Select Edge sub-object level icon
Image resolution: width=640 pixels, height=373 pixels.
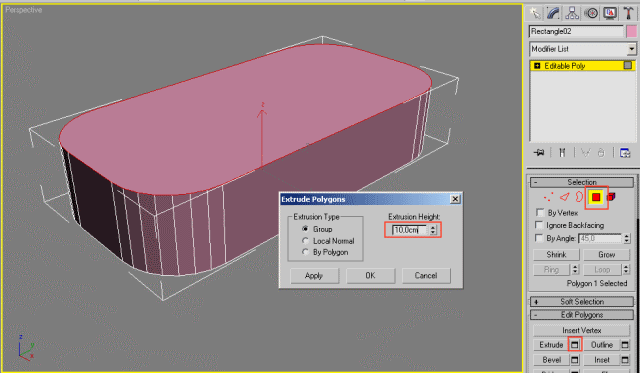click(564, 198)
